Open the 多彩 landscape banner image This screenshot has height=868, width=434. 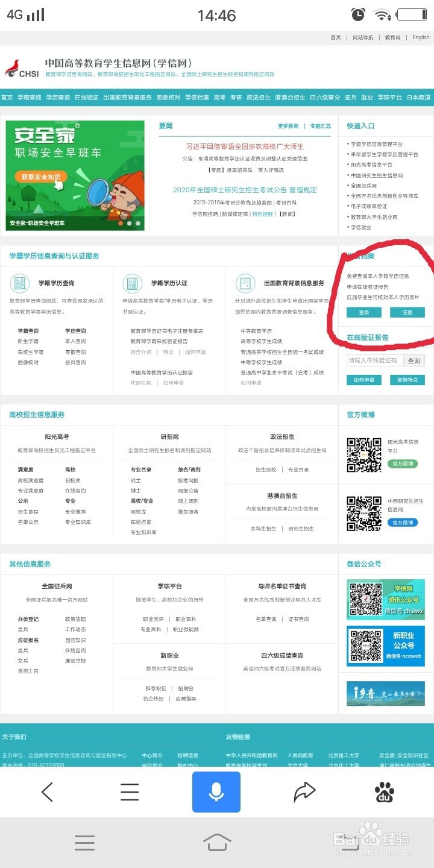386,693
